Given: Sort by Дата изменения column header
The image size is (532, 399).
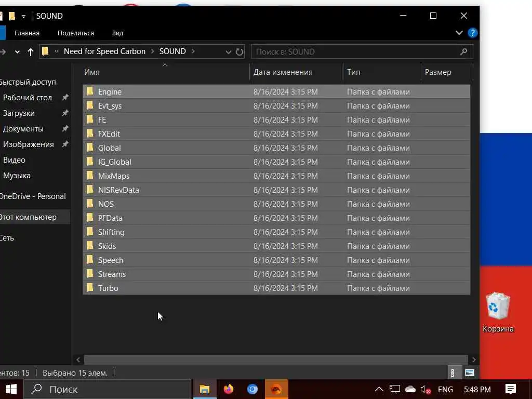Looking at the screenshot, I should pos(297,72).
